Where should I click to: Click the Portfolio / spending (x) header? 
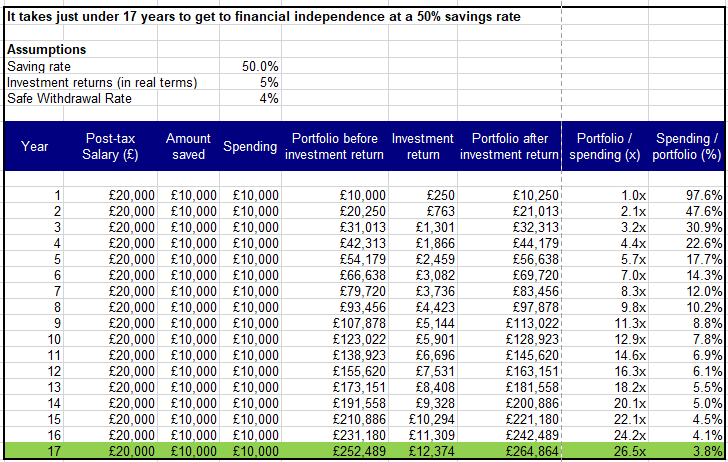(603, 146)
